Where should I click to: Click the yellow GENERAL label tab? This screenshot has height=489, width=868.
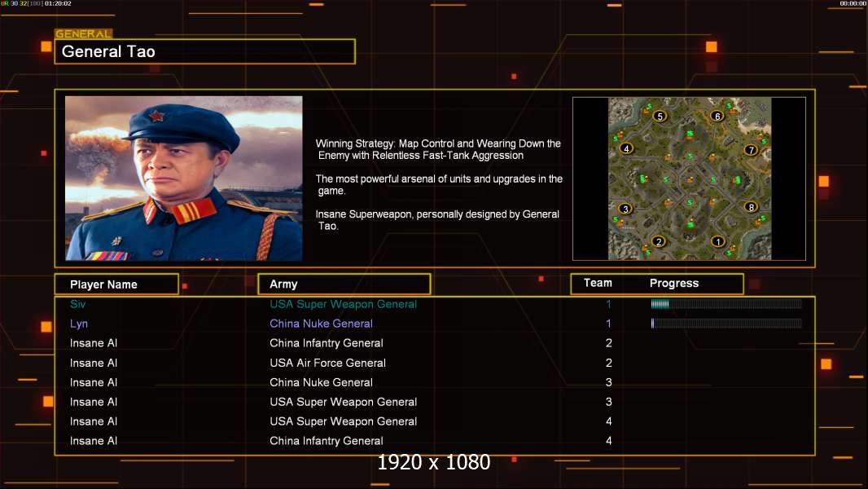84,33
